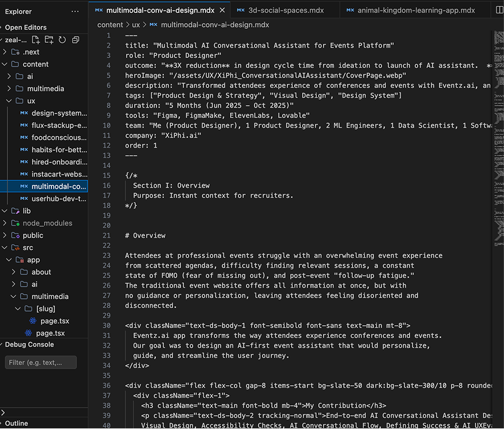Refresh the Explorer file tree

[x=62, y=40]
